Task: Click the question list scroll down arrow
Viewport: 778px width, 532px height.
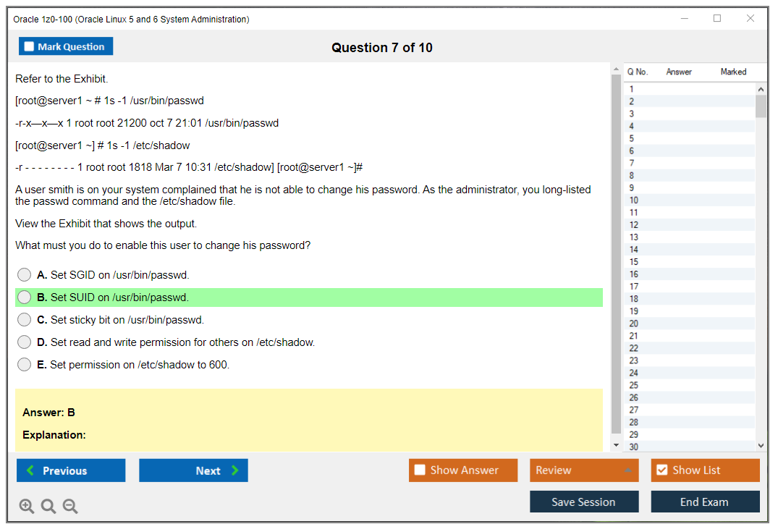Action: click(761, 446)
